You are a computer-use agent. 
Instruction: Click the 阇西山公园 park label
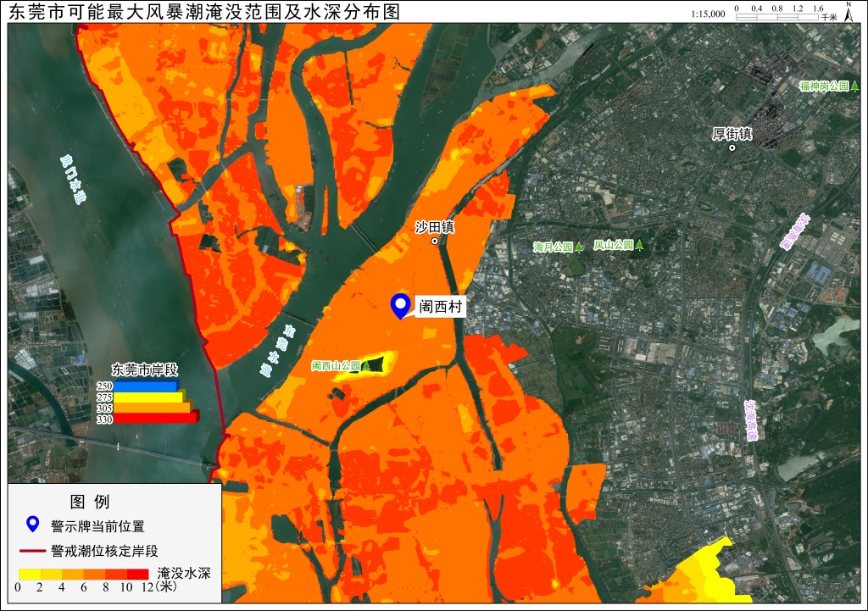pyautogui.click(x=336, y=366)
